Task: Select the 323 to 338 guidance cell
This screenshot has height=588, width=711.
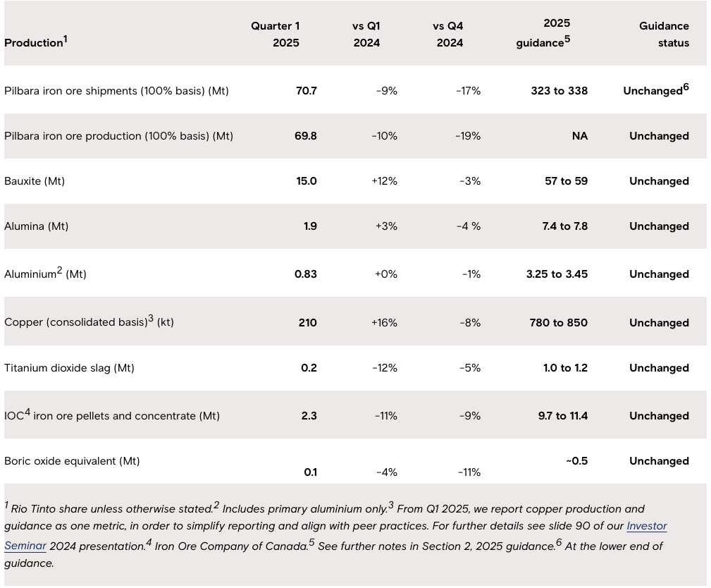Action: (559, 91)
